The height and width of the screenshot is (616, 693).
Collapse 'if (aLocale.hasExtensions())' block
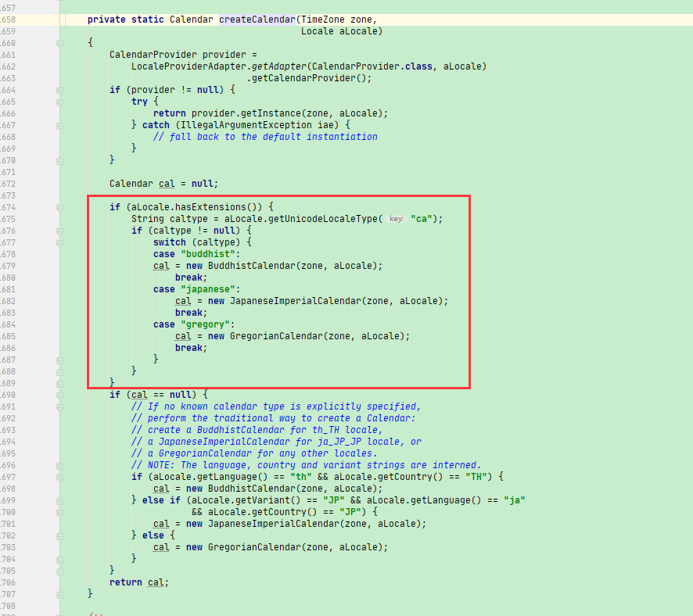click(60, 207)
